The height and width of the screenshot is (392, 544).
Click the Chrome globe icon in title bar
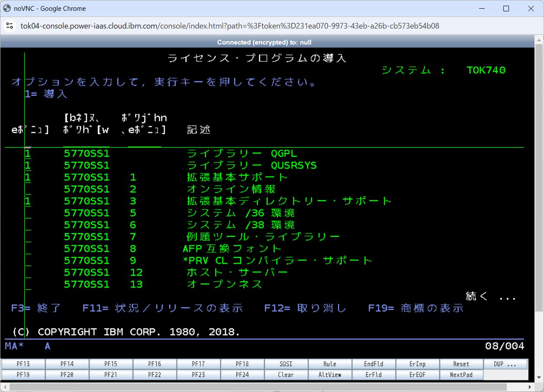pos(7,8)
